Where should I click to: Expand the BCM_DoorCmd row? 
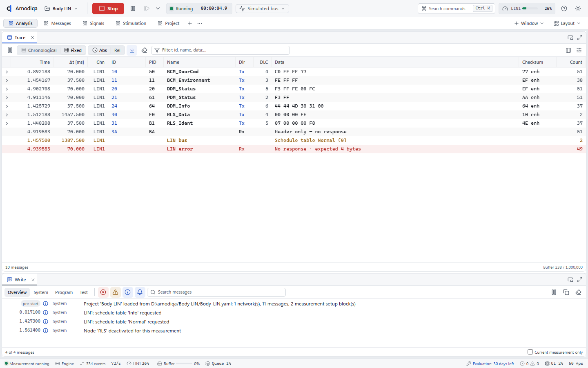point(7,72)
